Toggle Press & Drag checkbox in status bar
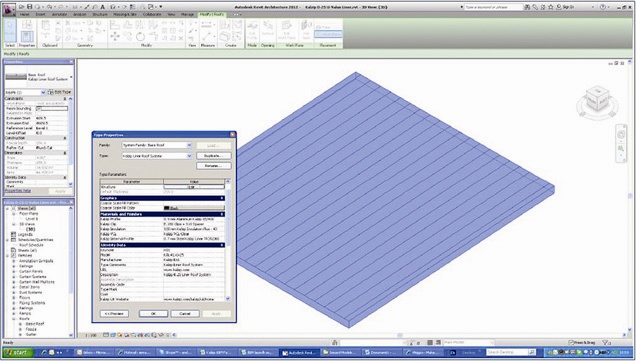 [x=571, y=343]
